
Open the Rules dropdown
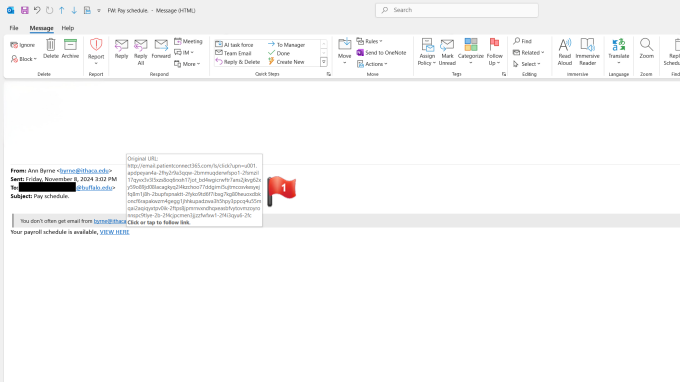(x=369, y=41)
